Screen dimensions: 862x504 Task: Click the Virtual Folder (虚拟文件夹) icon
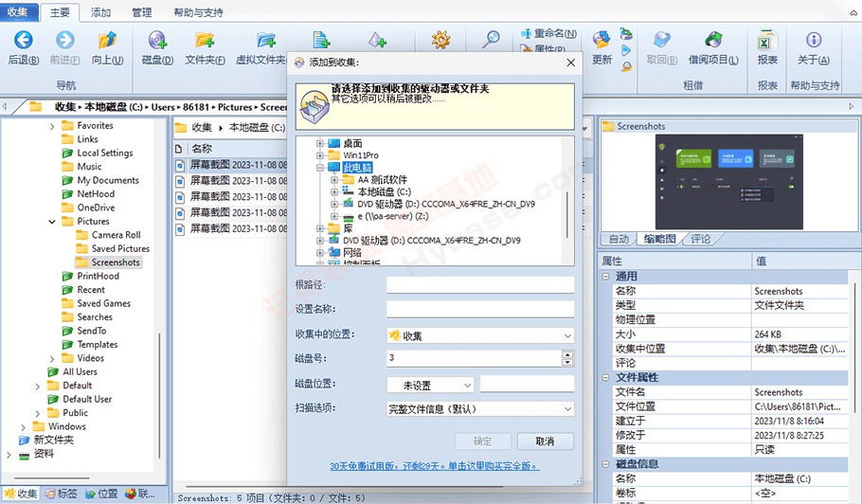266,40
